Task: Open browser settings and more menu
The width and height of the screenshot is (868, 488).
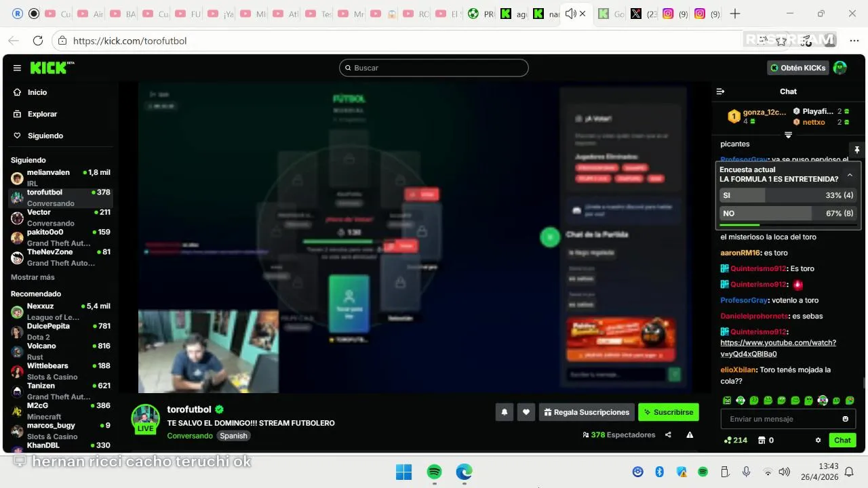Action: pyautogui.click(x=854, y=41)
